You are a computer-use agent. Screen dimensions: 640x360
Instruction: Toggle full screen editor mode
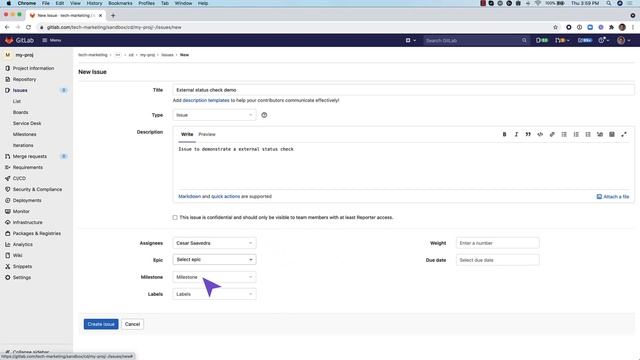pyautogui.click(x=624, y=134)
